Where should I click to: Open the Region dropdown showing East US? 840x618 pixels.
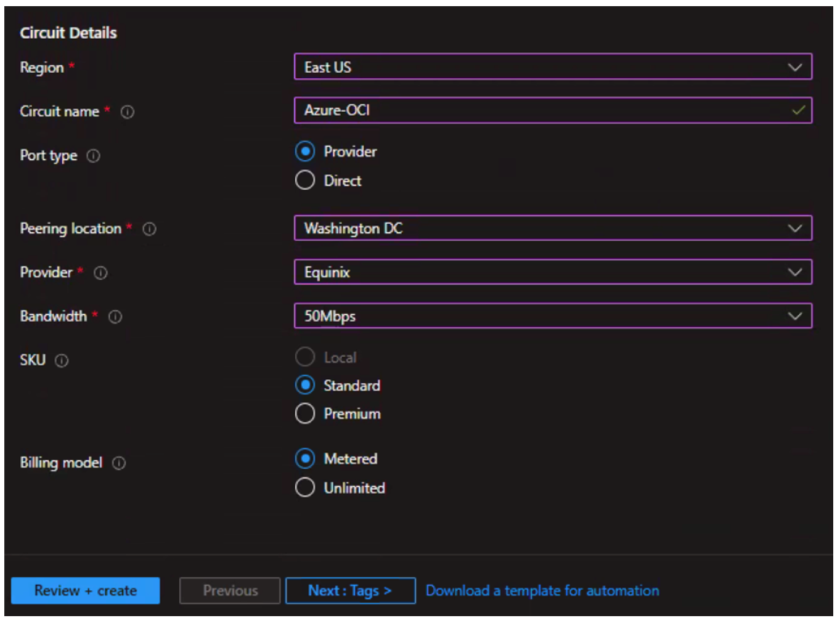[552, 67]
